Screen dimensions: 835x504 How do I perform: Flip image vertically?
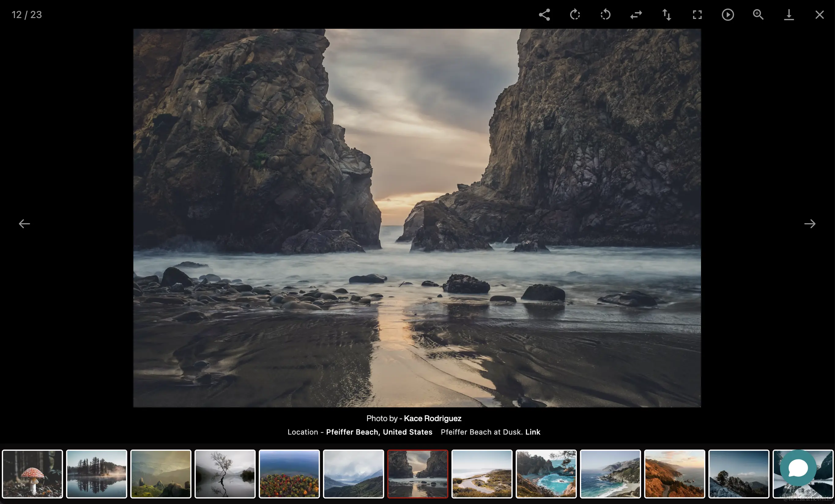point(666,15)
